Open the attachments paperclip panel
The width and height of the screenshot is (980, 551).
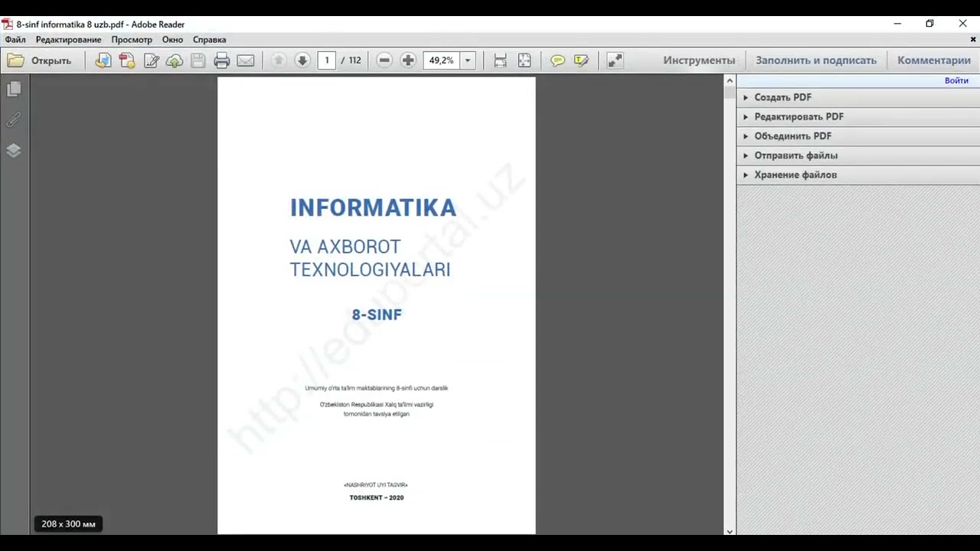(14, 120)
